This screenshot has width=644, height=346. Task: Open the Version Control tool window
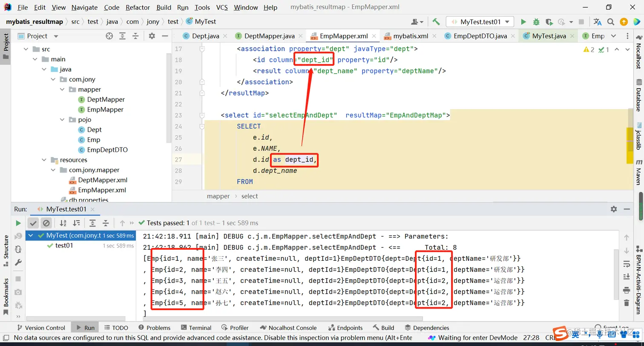[41, 328]
